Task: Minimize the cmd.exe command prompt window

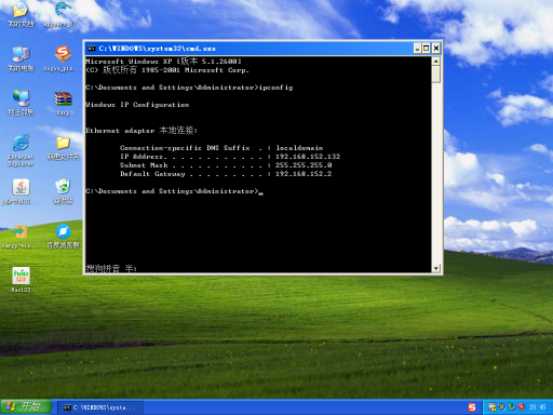Action: coord(417,48)
